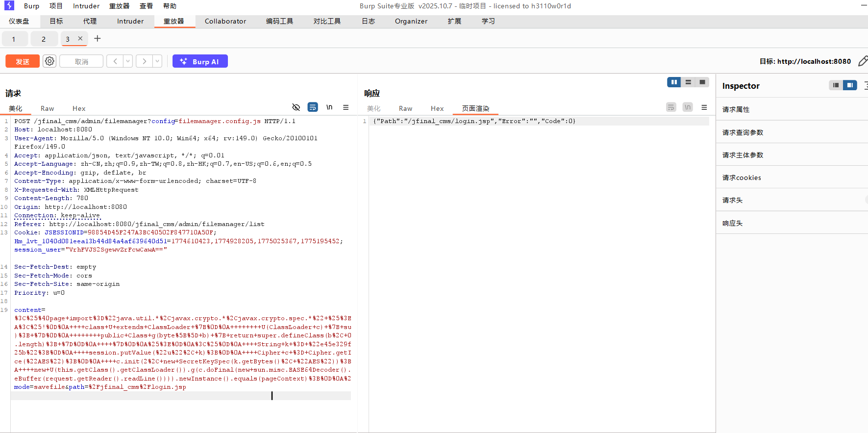Image resolution: width=868 pixels, height=433 pixels.
Task: Open history dropdown beside forward arrow
Action: [157, 61]
